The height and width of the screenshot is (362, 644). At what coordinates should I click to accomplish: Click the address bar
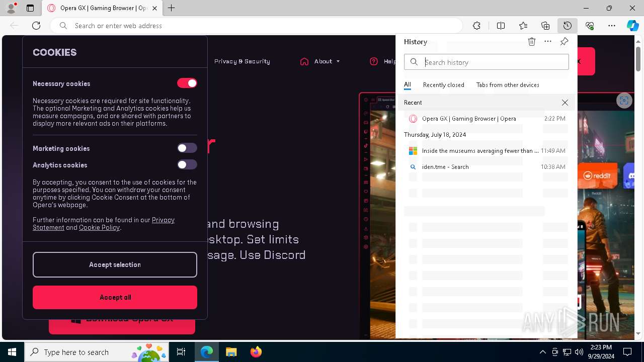(256, 26)
